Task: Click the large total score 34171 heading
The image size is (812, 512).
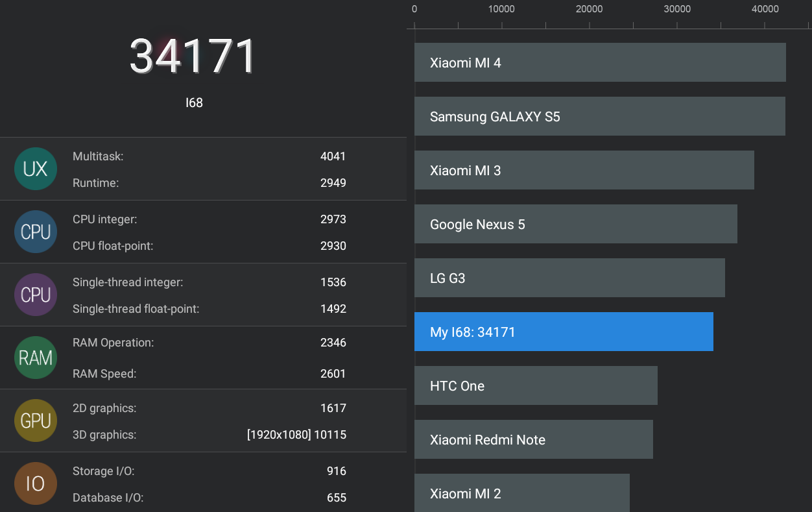Action: (x=193, y=56)
